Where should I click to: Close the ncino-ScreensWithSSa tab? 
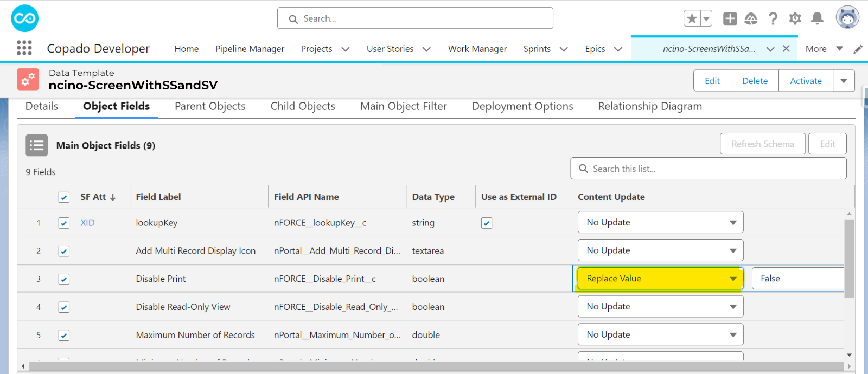[786, 48]
